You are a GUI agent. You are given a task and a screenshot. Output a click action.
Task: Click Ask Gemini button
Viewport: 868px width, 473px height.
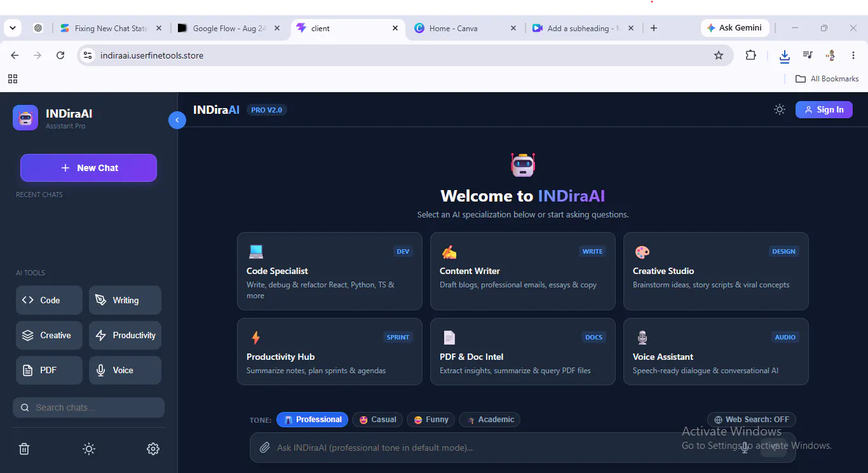tap(735, 28)
